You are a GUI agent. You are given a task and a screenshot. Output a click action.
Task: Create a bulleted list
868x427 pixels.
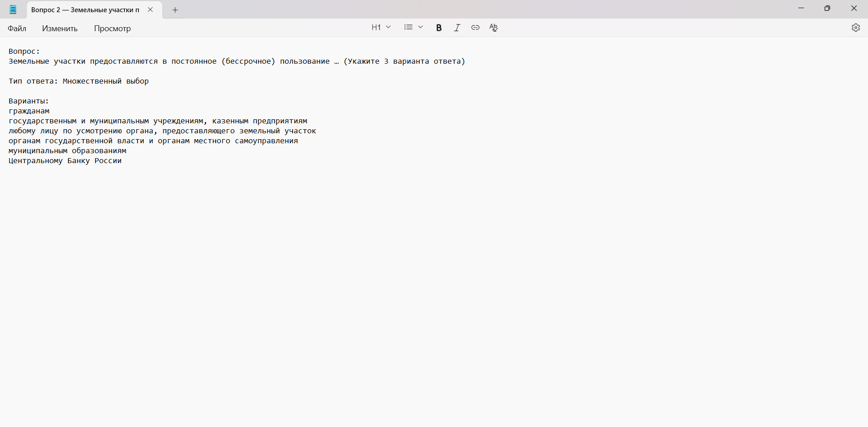click(408, 27)
